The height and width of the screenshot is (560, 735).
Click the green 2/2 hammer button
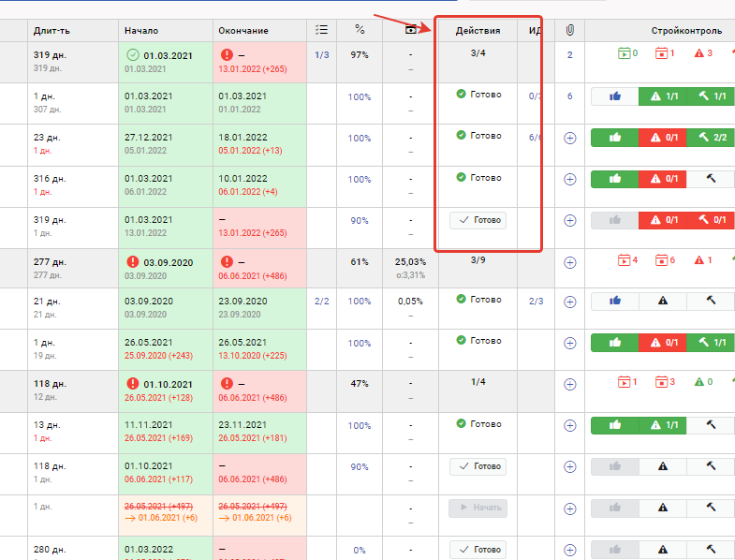coord(710,138)
